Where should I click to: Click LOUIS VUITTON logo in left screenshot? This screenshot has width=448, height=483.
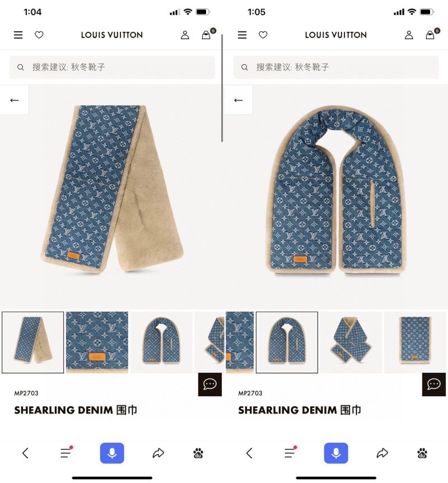click(112, 35)
